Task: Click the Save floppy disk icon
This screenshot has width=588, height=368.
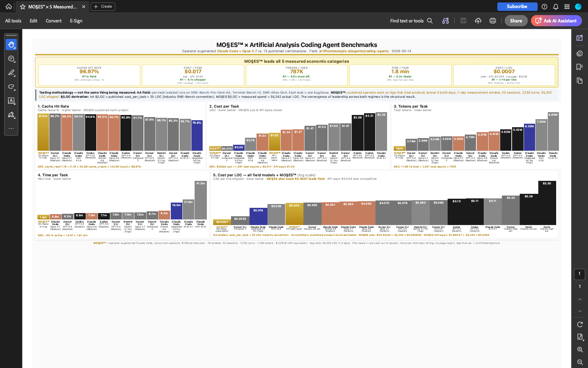Action: (x=463, y=21)
